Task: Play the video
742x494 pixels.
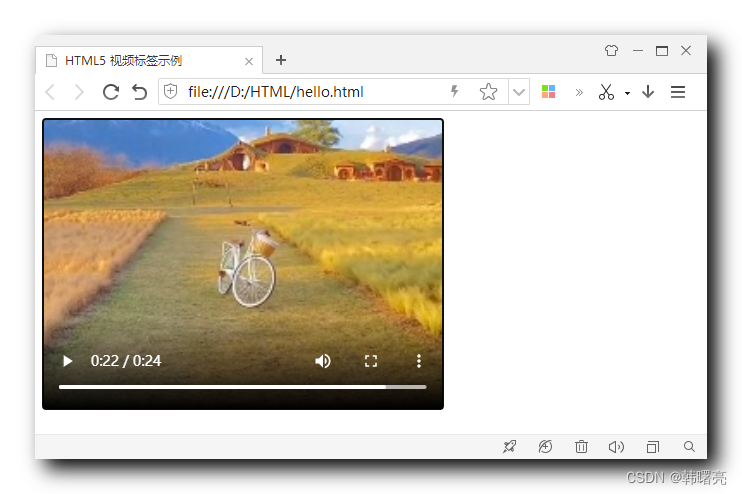Action: [x=68, y=361]
